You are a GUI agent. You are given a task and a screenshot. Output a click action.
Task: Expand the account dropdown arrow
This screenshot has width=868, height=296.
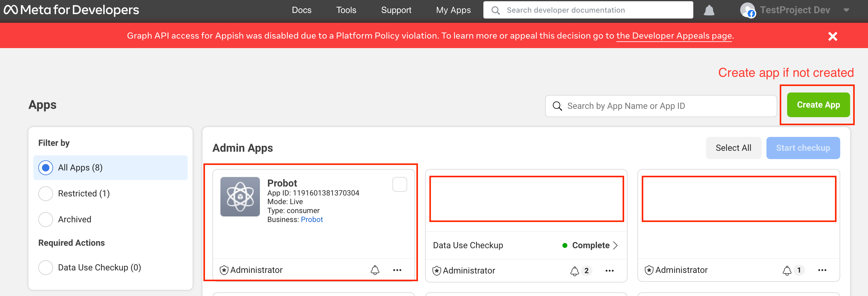(846, 10)
